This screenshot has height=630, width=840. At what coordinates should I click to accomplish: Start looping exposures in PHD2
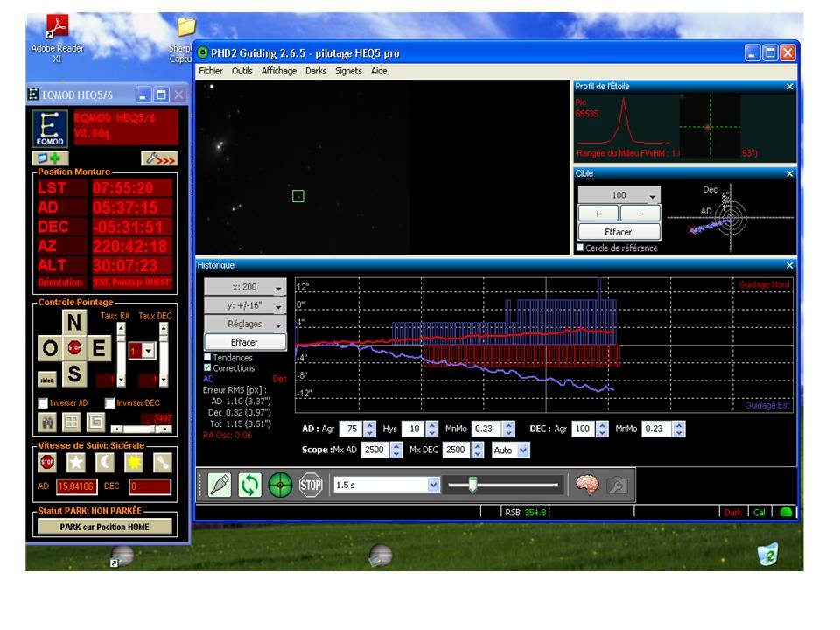(249, 485)
